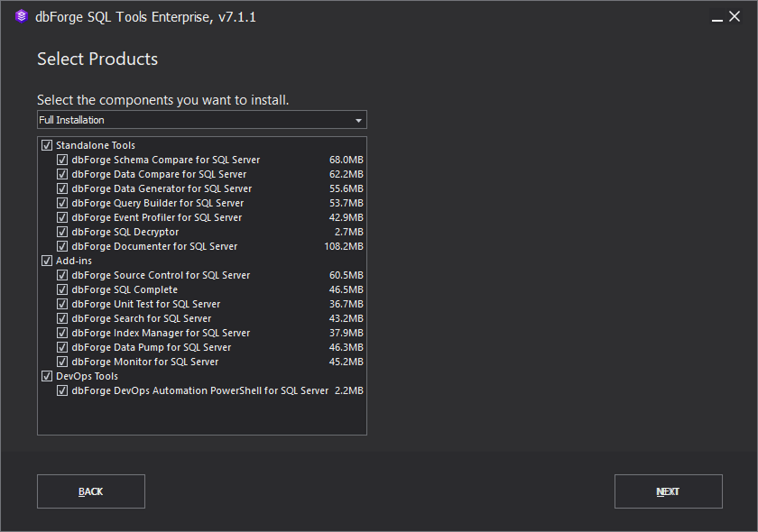The height and width of the screenshot is (532, 758).
Task: Click 'dbForge Monitor for SQL Server' text
Action: point(145,362)
